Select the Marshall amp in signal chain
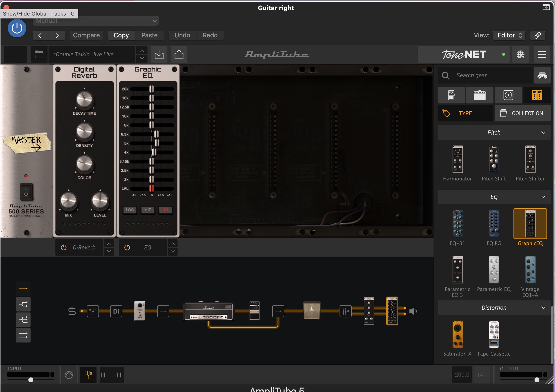555x392 pixels. pos(208,311)
